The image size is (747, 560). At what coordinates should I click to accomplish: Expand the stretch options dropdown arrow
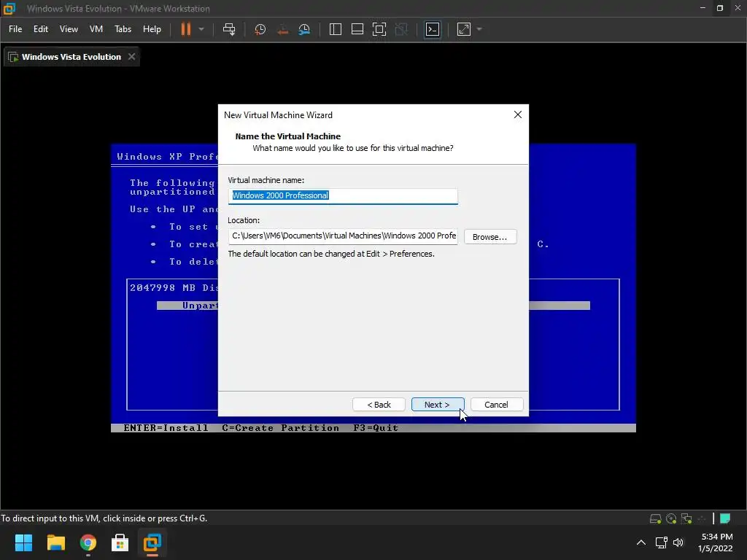[x=479, y=29]
